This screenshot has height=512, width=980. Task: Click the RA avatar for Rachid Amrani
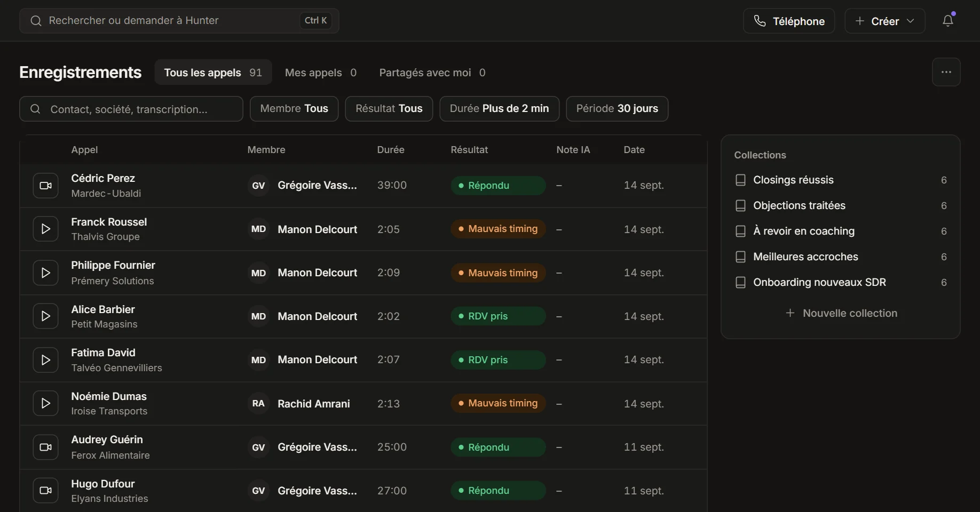pyautogui.click(x=258, y=404)
